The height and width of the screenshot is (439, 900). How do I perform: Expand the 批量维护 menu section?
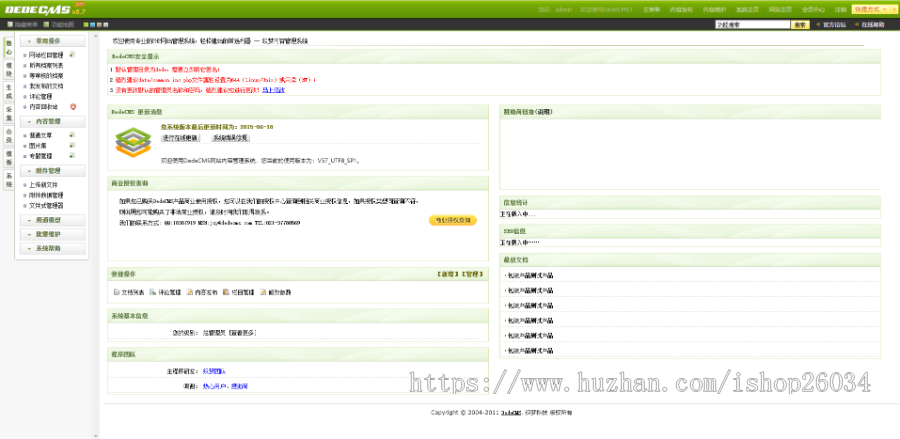click(53, 234)
